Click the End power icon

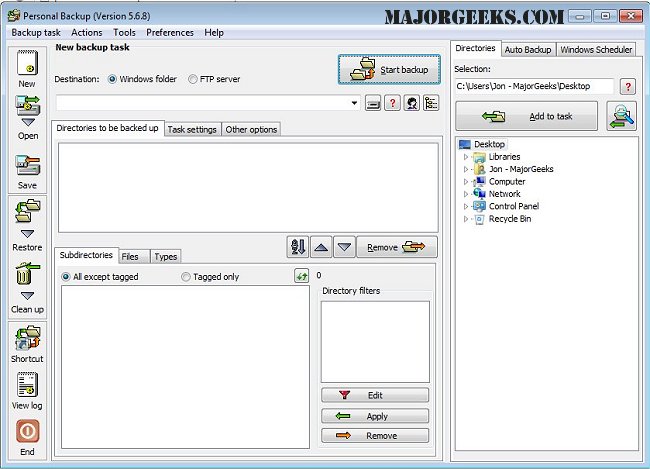(x=27, y=431)
